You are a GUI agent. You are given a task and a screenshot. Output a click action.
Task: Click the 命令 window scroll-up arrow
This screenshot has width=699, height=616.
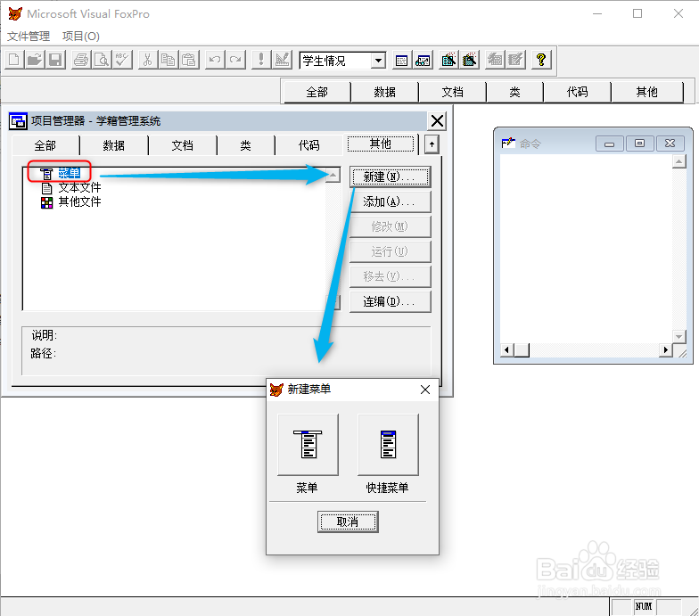pos(679,161)
